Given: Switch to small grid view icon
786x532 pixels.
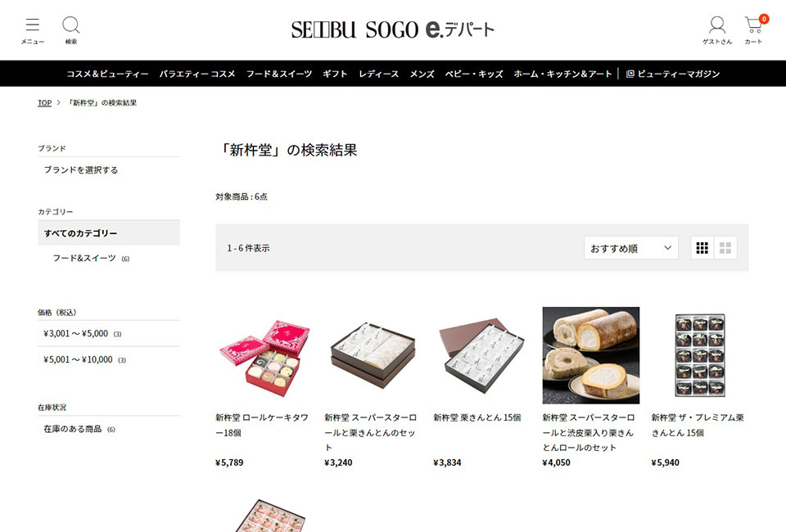Looking at the screenshot, I should pos(702,248).
